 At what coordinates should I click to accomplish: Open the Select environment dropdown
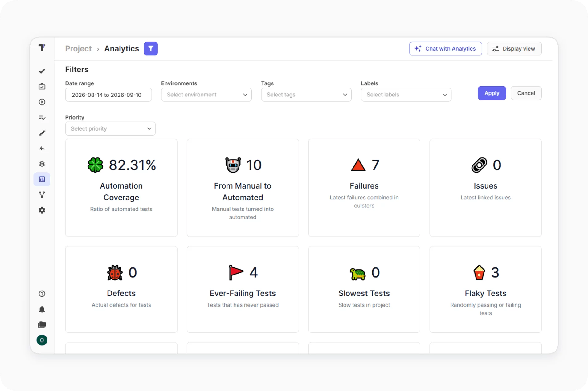(206, 95)
